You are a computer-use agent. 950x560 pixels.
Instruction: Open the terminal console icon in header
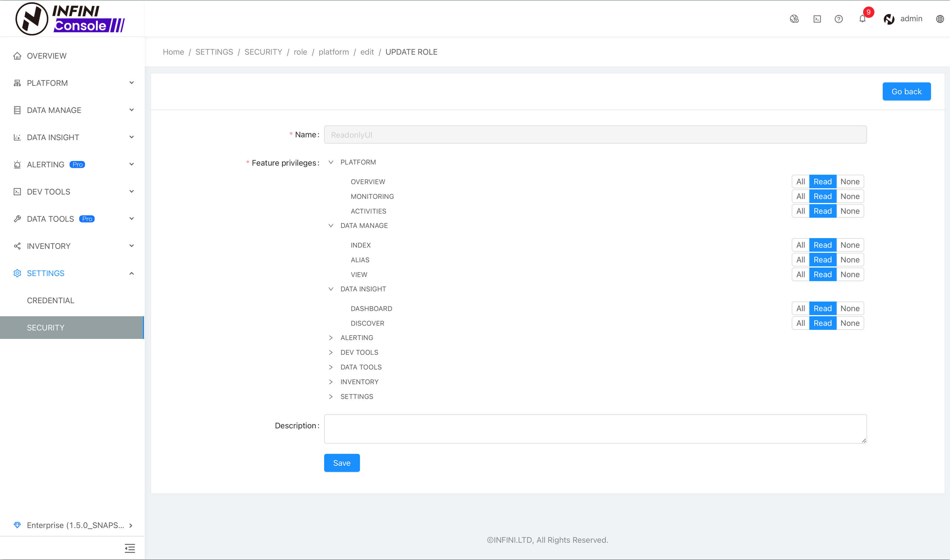click(817, 19)
